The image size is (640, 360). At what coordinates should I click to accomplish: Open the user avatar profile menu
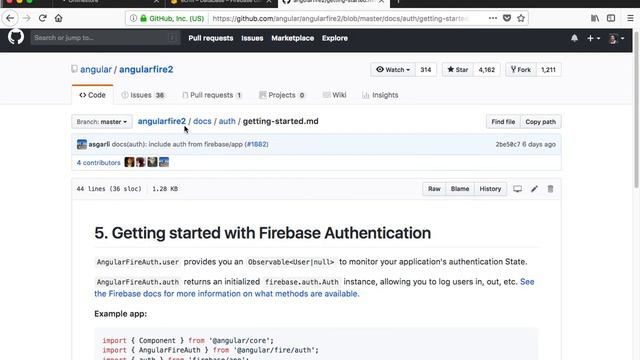[x=616, y=38]
